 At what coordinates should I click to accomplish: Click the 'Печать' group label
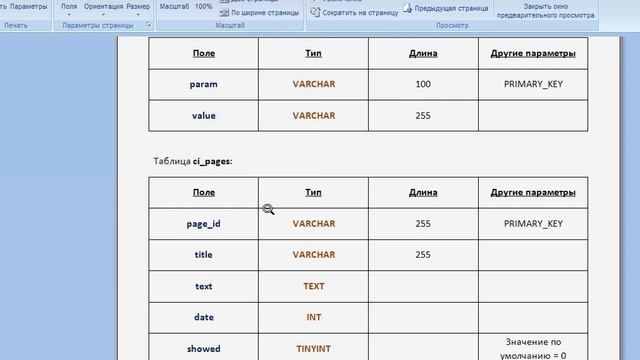coord(16,25)
